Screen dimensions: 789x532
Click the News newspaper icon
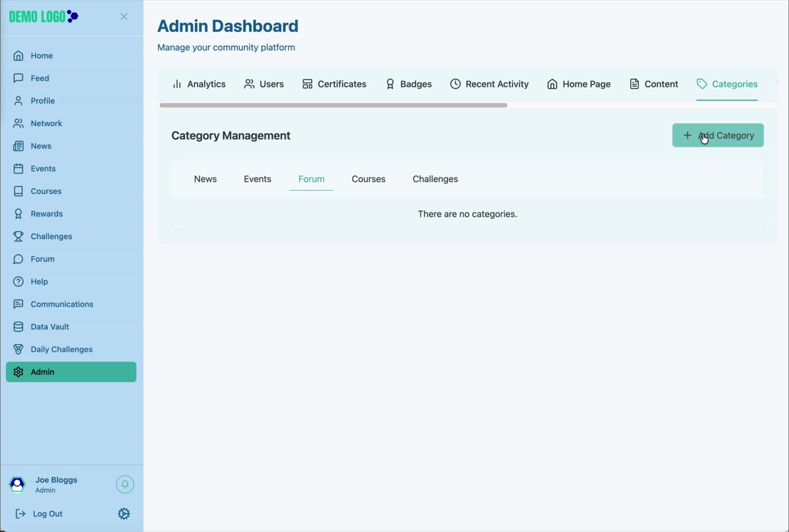pyautogui.click(x=19, y=146)
